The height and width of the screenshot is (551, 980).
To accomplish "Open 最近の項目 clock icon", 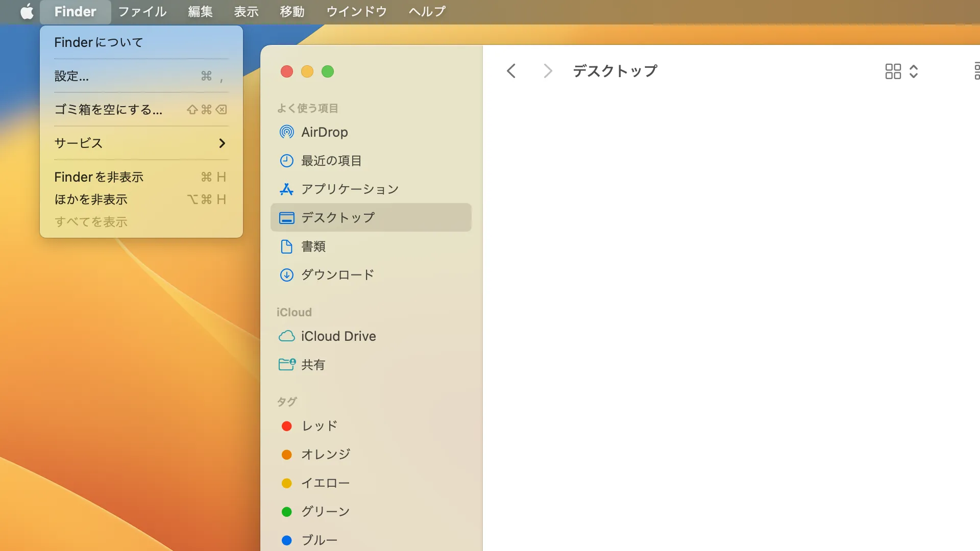I will tap(286, 161).
